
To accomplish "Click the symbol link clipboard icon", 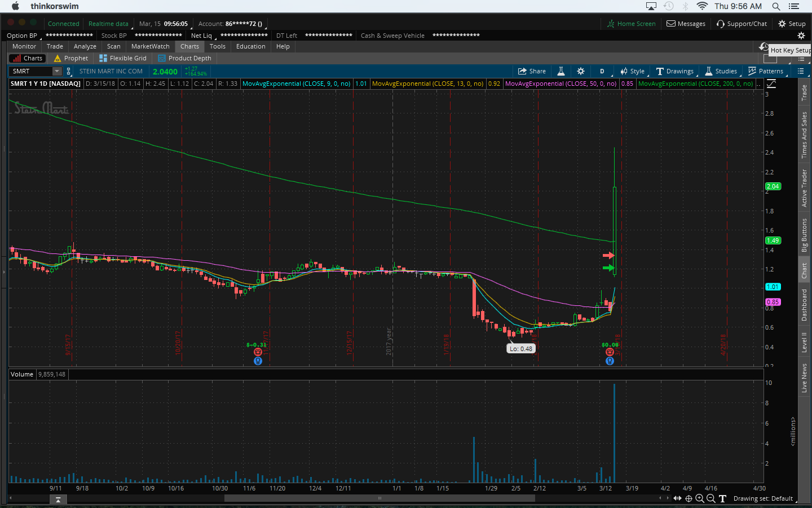I will (69, 71).
